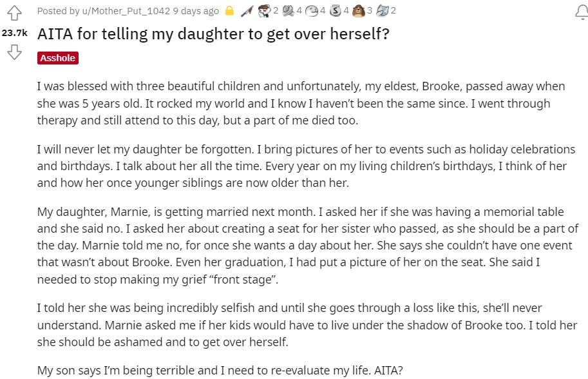The image size is (588, 379).
Task: Click the paragraph starting 'I will never let'
Action: pos(301,166)
